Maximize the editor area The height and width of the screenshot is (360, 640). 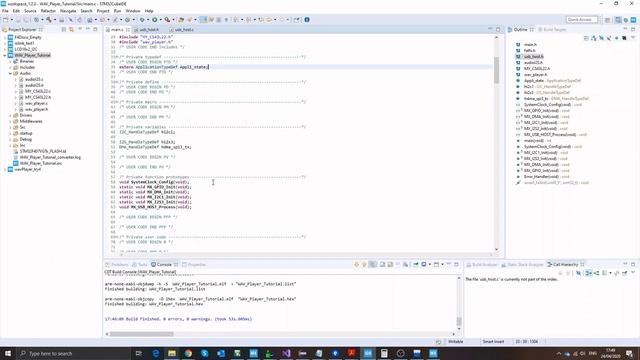click(498, 29)
